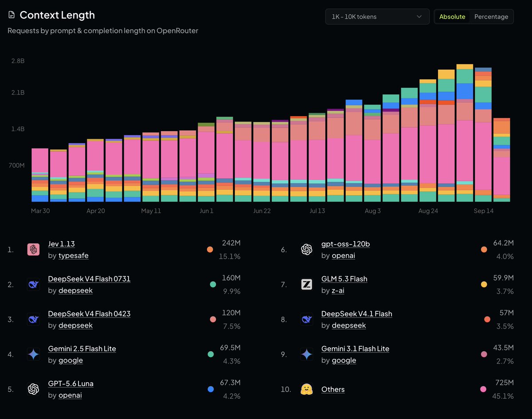Click the Jun 1 bar in the chart
The height and width of the screenshot is (419, 532).
tap(206, 162)
